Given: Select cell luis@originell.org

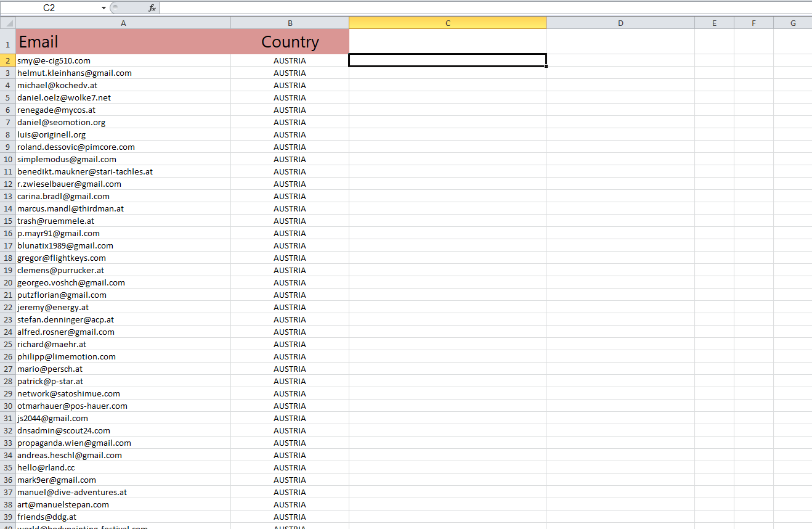Looking at the screenshot, I should [x=123, y=134].
